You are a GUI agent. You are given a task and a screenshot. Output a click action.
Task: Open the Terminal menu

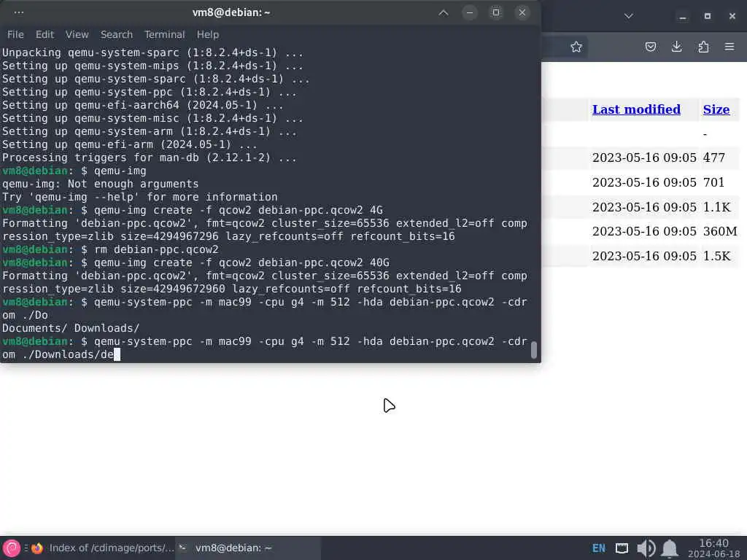(164, 34)
